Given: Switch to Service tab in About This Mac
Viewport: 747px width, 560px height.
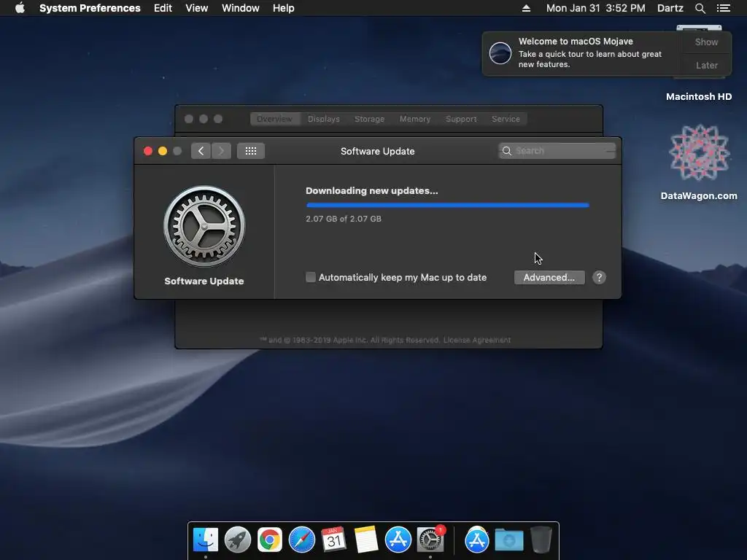Looking at the screenshot, I should pyautogui.click(x=506, y=119).
